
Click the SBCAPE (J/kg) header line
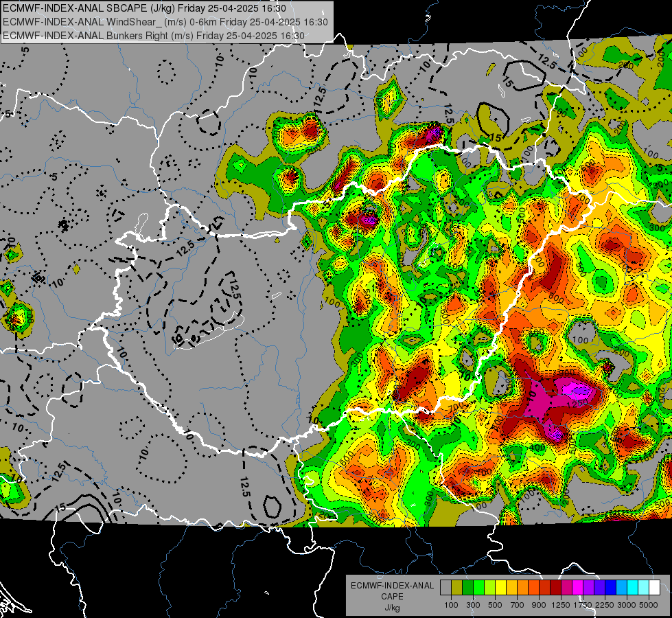click(144, 8)
